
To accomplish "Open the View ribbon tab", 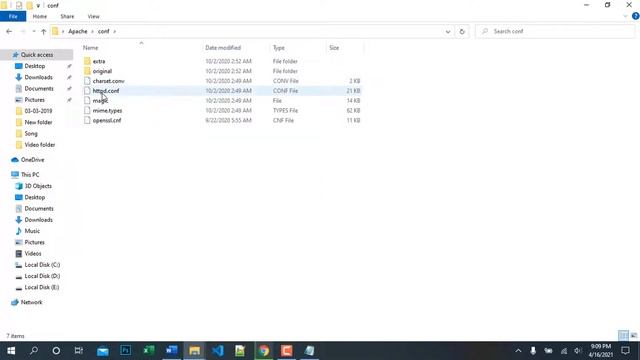I will (x=93, y=16).
